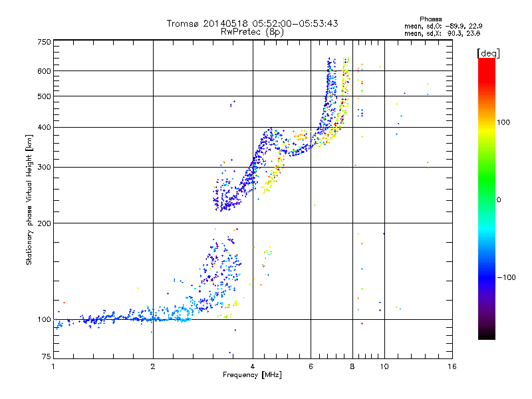This screenshot has height=399, width=532.
Task: Click the 'mean, sd,O: -89.9, 22.9' line
Action: (x=443, y=26)
